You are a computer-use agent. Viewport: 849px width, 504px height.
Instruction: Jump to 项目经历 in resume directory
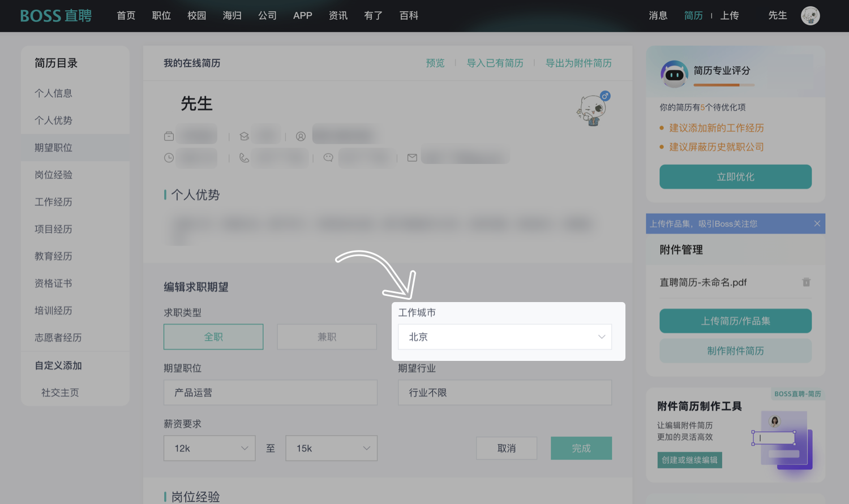coord(53,229)
